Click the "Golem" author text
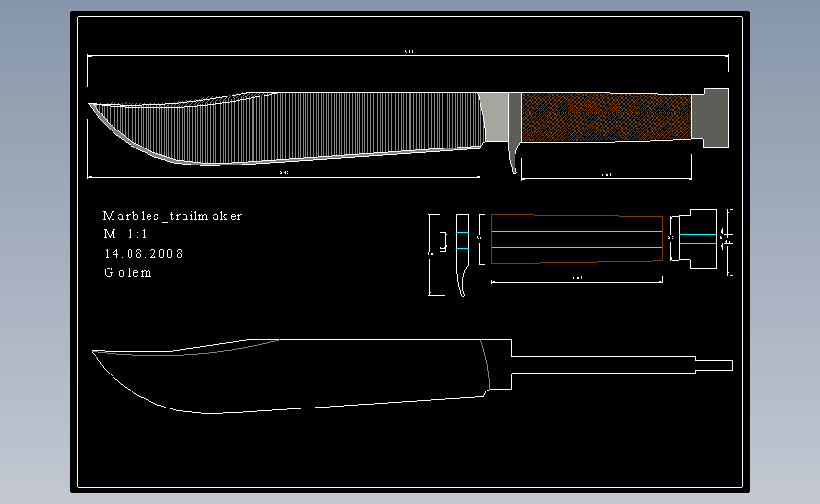 [128, 272]
